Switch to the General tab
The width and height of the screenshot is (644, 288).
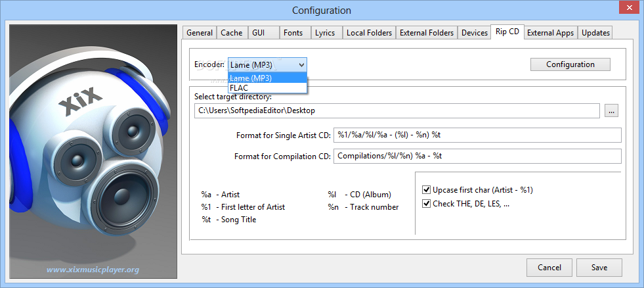200,33
